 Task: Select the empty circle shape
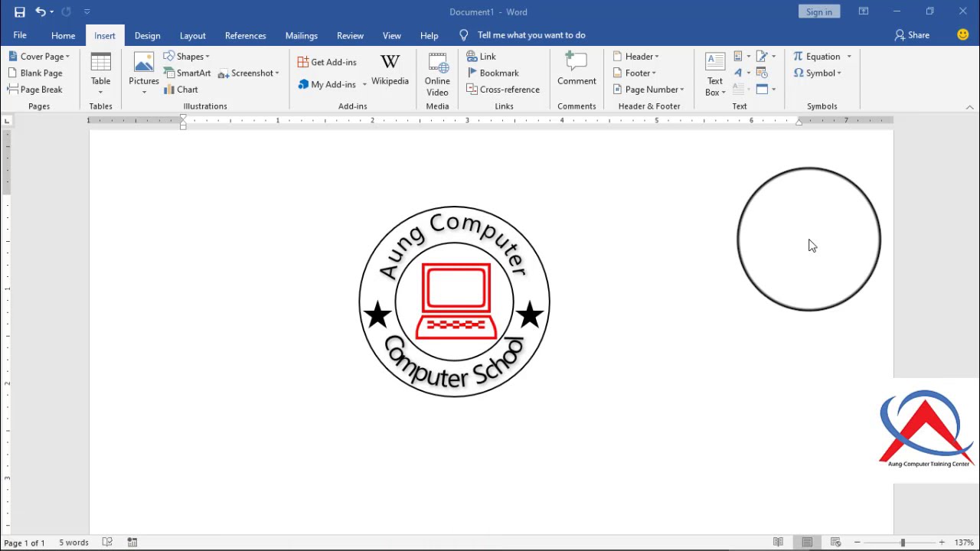[808, 239]
